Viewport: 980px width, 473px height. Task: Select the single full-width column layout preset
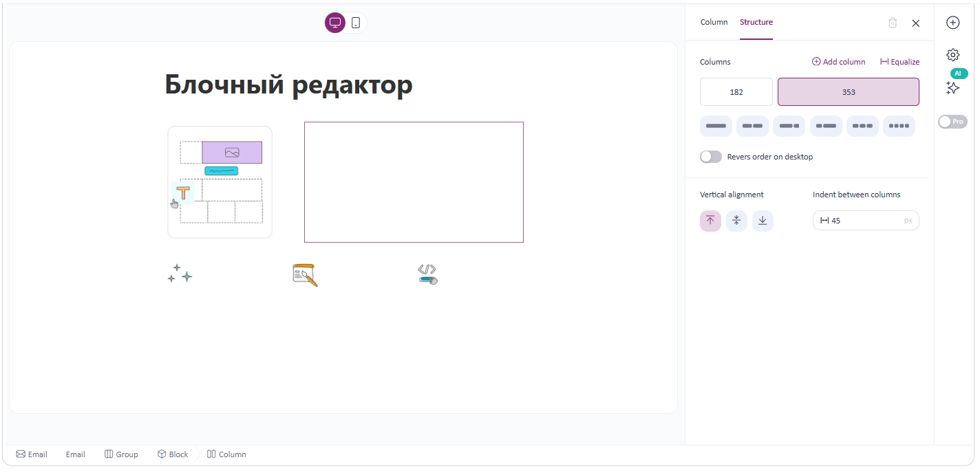pos(716,126)
